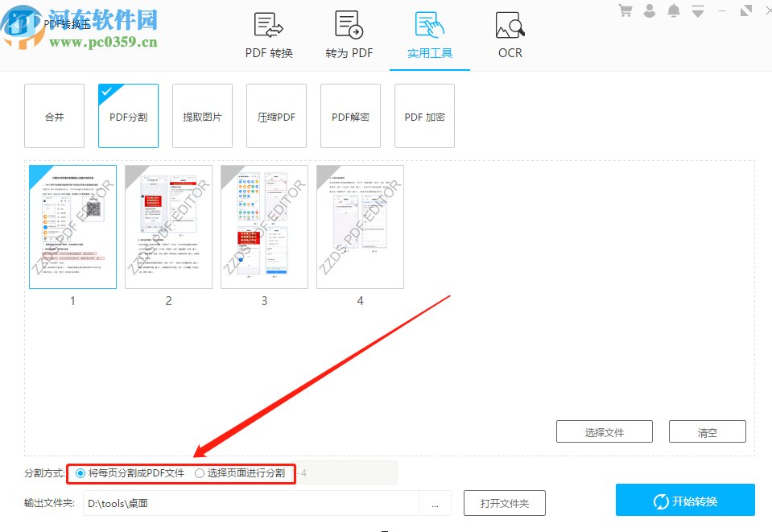Select the 合并 tool

coord(54,116)
